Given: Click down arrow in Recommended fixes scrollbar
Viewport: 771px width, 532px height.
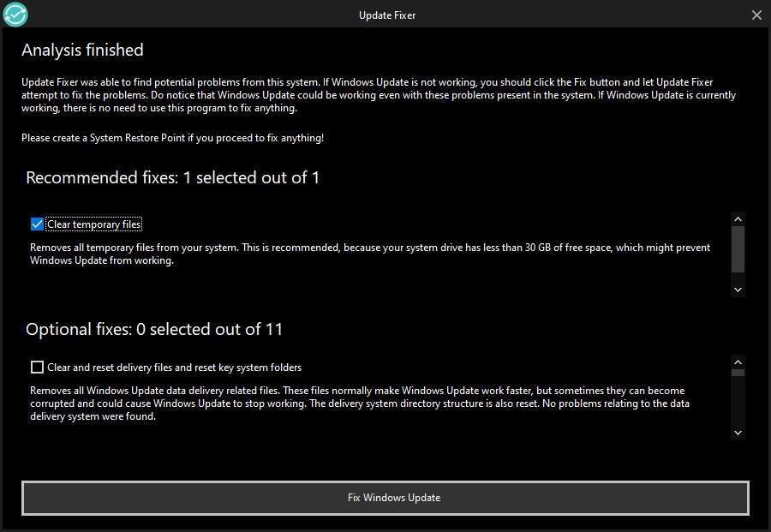Looking at the screenshot, I should (x=738, y=290).
